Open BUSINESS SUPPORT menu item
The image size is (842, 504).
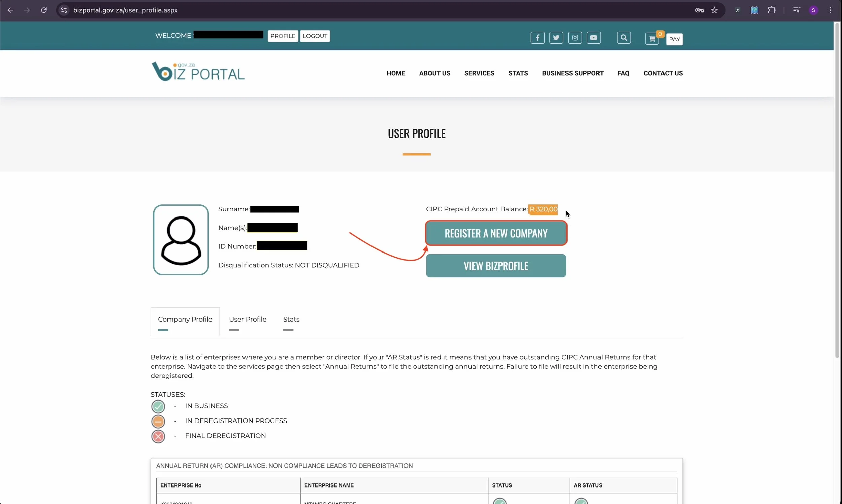click(x=572, y=73)
